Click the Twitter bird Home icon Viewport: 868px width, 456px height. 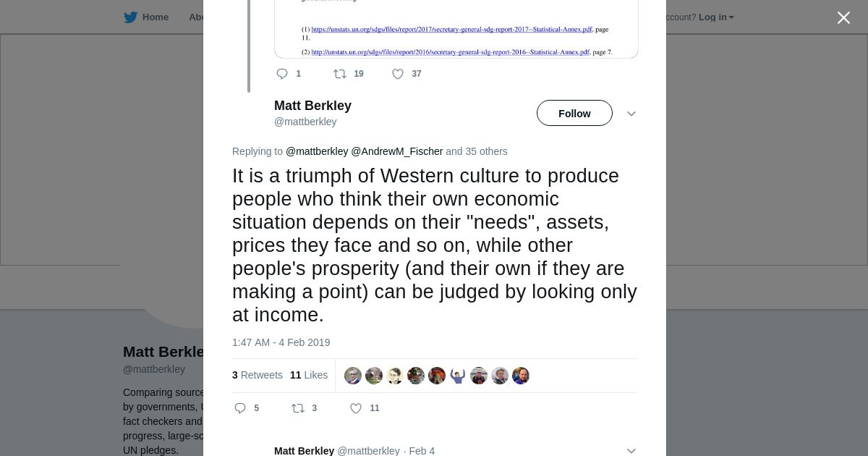pyautogui.click(x=131, y=17)
